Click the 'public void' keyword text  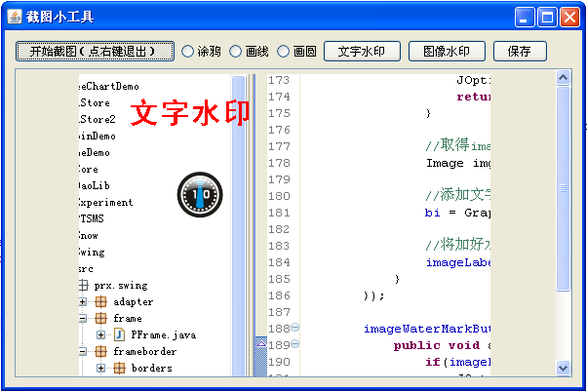click(x=437, y=345)
